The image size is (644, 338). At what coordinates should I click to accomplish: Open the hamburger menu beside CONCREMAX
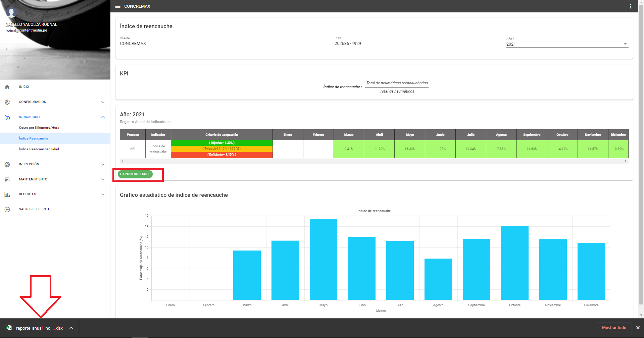coord(118,6)
